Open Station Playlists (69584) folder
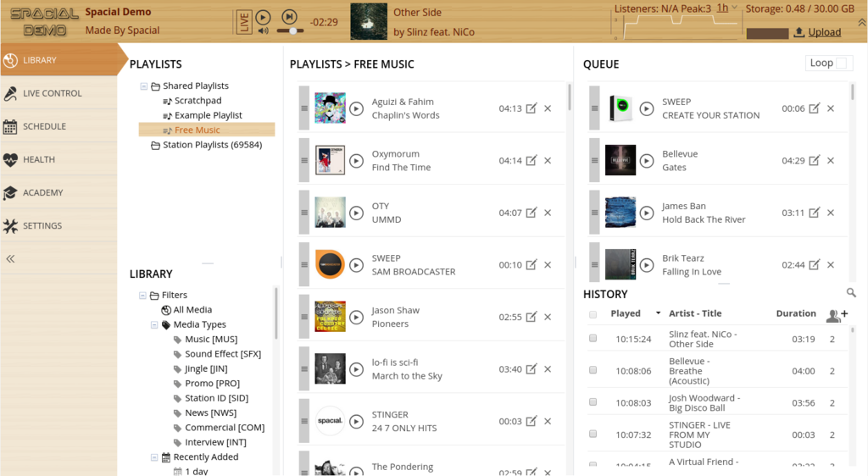 212,145
